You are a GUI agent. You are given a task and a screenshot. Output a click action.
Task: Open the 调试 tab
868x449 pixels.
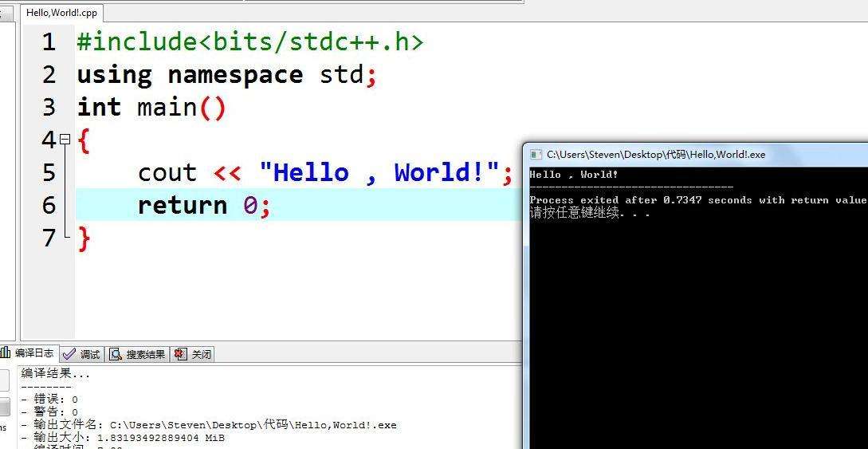[x=81, y=354]
